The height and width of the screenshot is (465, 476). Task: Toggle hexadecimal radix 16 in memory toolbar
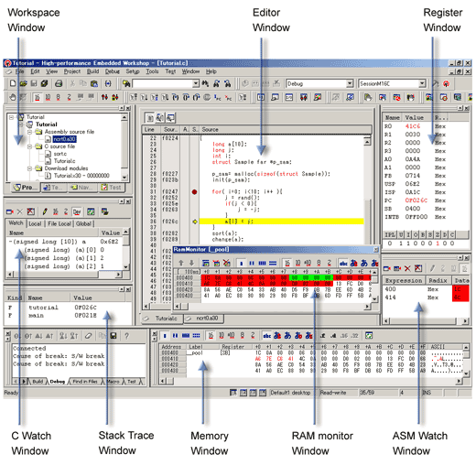tap(211, 336)
